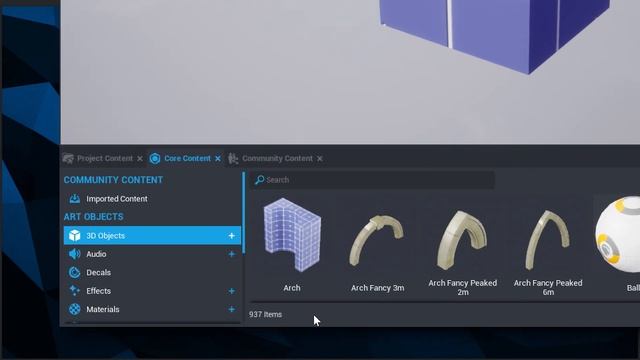640x360 pixels.
Task: Click the 937 Items count
Action: [x=265, y=314]
